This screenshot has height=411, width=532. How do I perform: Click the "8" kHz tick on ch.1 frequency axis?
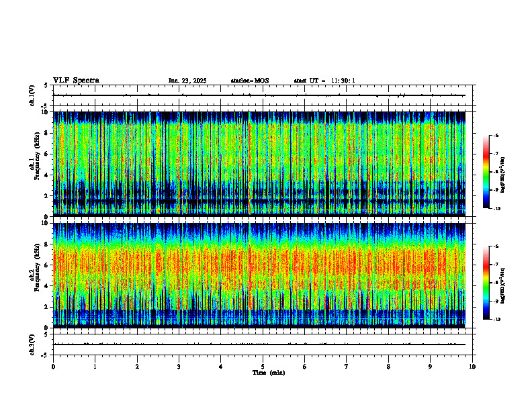click(46, 133)
